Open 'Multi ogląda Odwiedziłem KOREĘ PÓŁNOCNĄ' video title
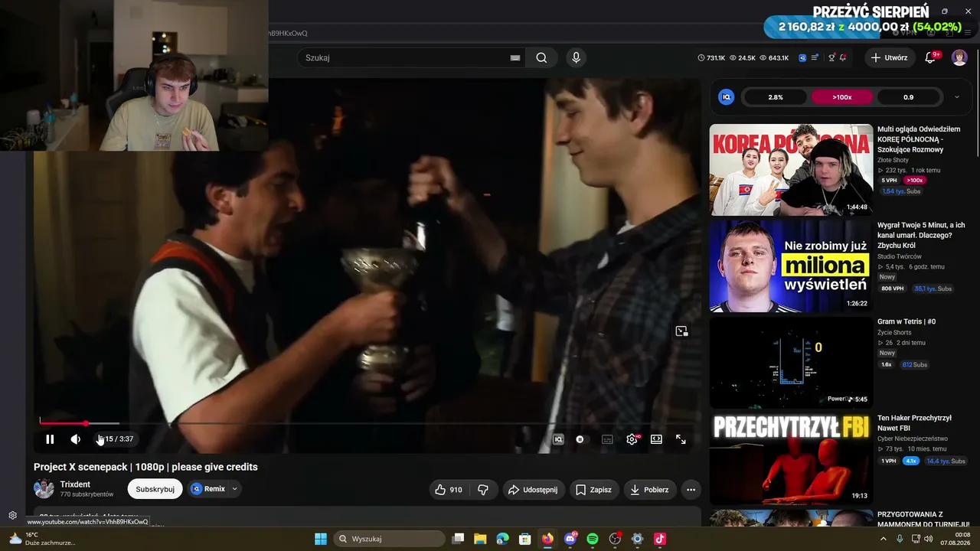The height and width of the screenshot is (551, 980). point(919,139)
